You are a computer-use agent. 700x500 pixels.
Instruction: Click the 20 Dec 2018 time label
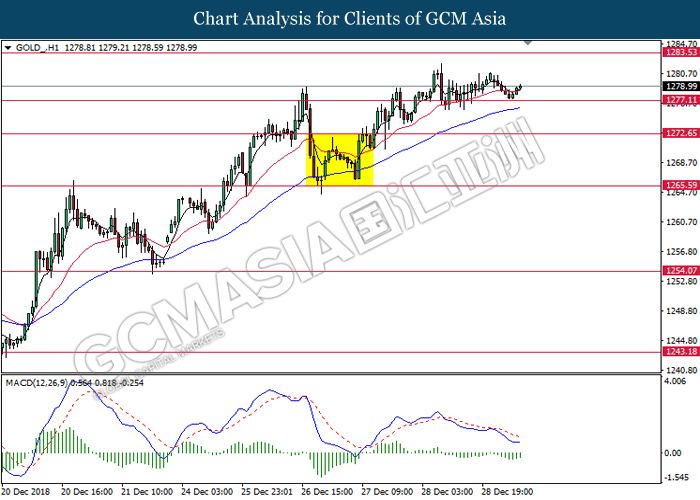click(x=26, y=492)
